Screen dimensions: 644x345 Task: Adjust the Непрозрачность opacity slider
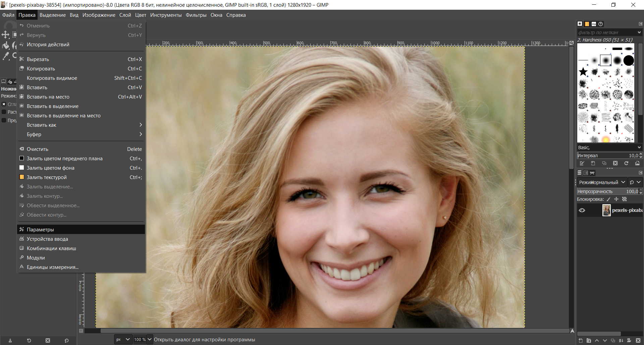(x=608, y=191)
